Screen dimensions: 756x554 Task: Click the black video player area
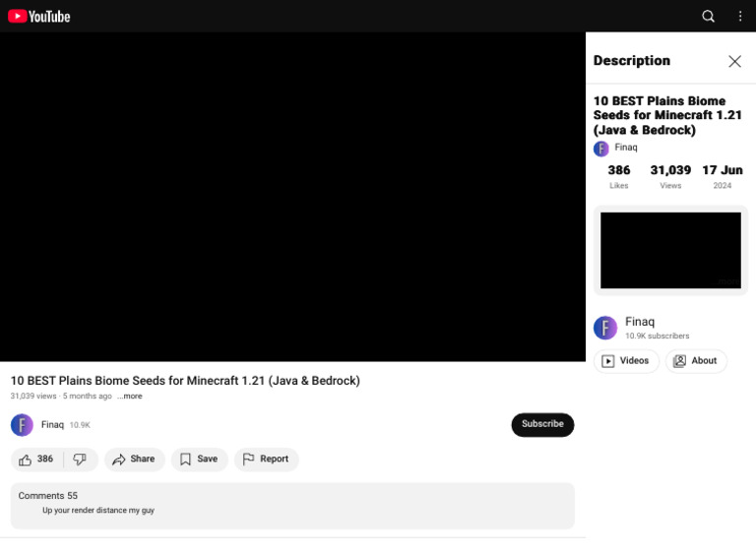point(292,197)
